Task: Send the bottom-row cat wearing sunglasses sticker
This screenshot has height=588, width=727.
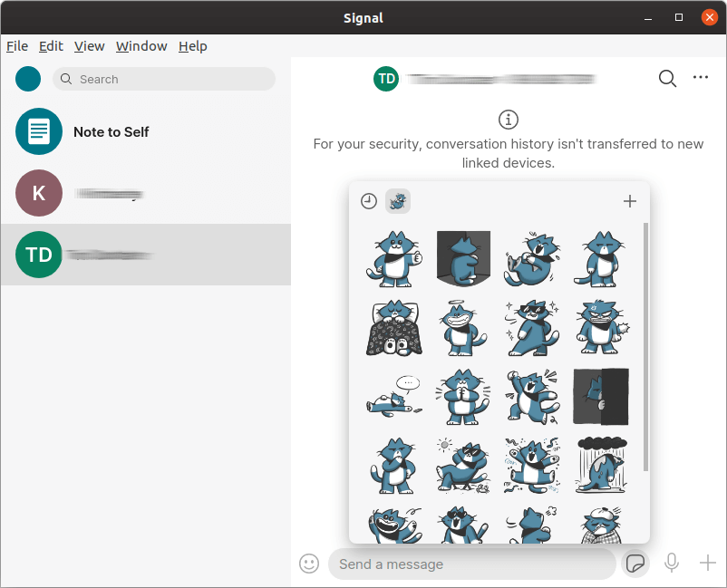Action: [463, 525]
